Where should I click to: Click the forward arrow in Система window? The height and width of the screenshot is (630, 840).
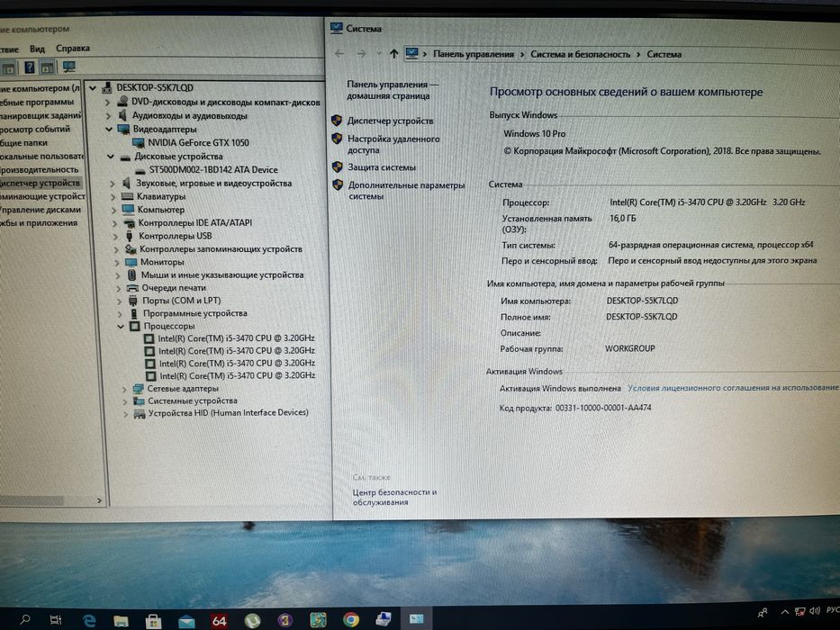(362, 54)
